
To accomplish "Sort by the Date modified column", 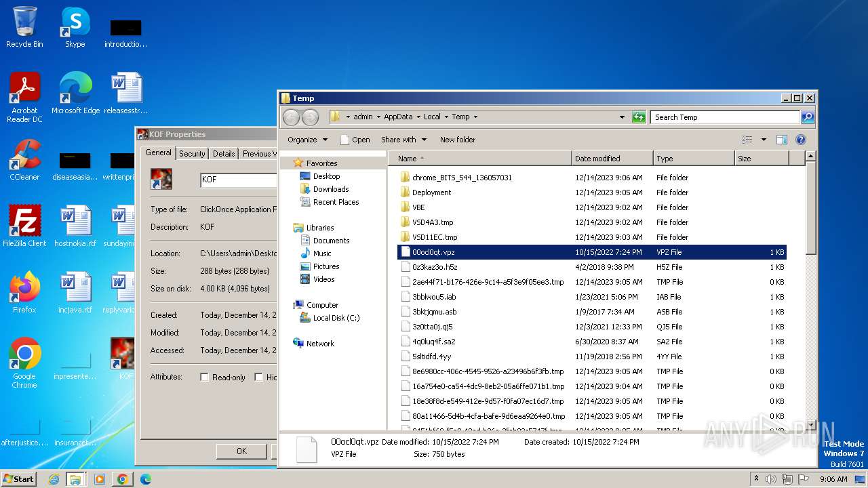I will click(613, 159).
